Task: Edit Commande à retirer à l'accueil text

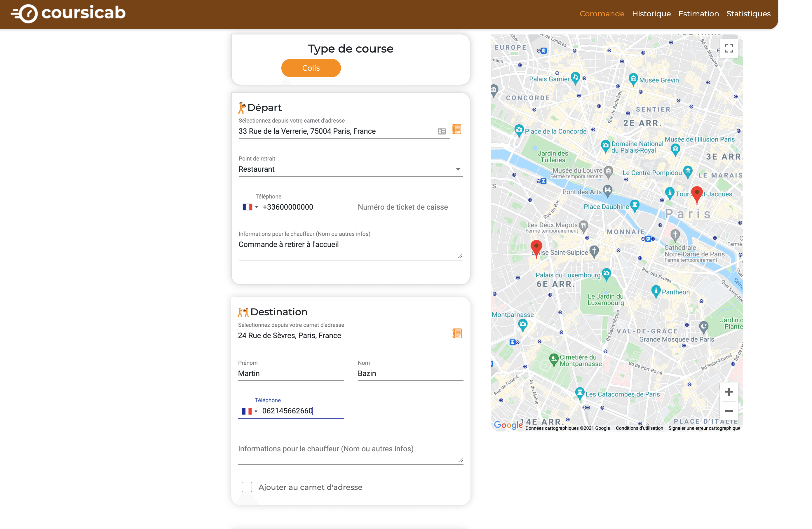Action: point(350,249)
